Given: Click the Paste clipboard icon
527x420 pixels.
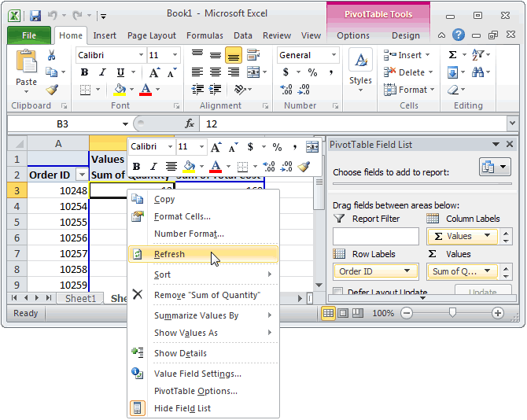Looking at the screenshot, I should tap(26, 61).
